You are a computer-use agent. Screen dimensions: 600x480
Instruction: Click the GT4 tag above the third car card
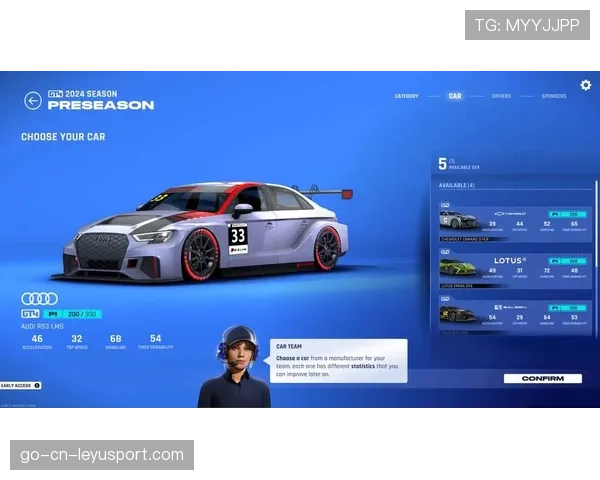coord(445,299)
